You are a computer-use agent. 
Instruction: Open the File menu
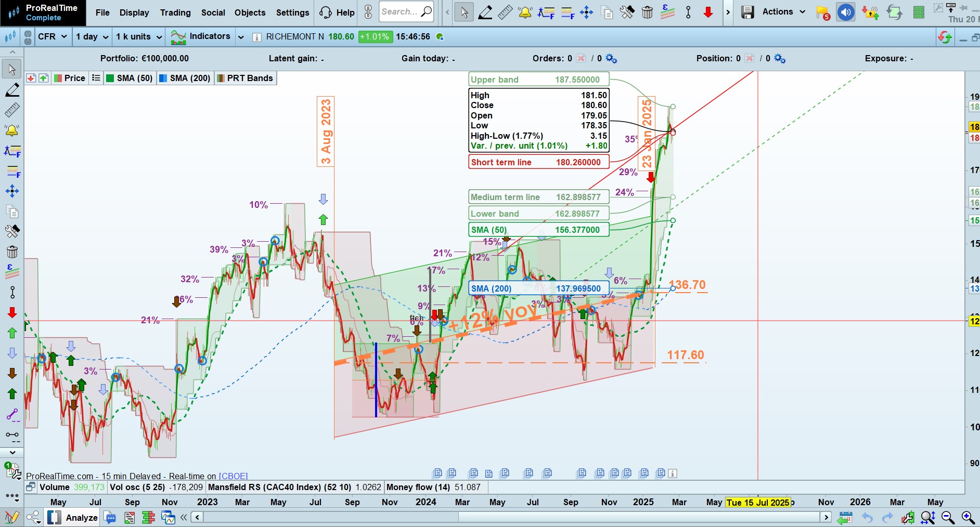(x=102, y=12)
